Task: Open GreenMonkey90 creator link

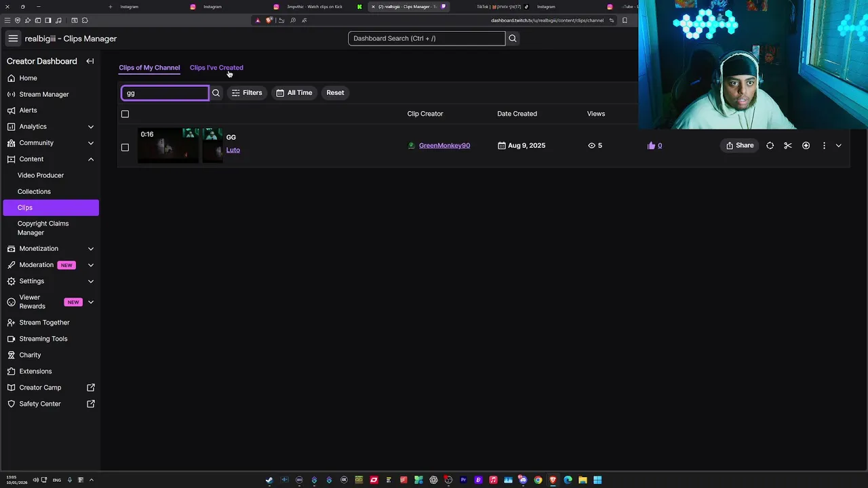Action: click(x=444, y=146)
